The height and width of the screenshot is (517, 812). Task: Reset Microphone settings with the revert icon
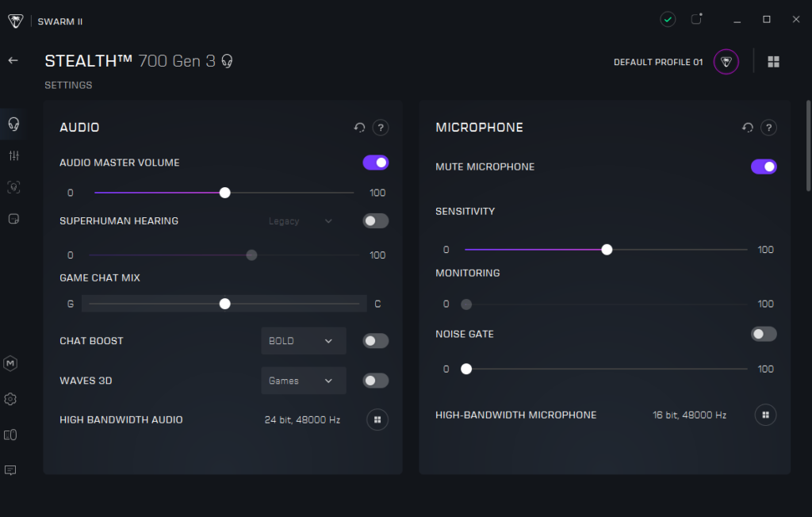coord(747,128)
